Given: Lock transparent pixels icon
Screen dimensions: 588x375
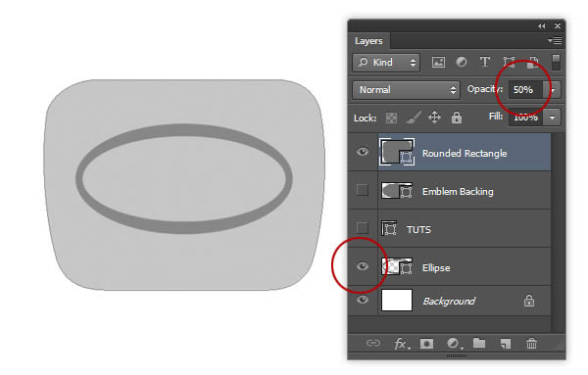Looking at the screenshot, I should (x=391, y=118).
